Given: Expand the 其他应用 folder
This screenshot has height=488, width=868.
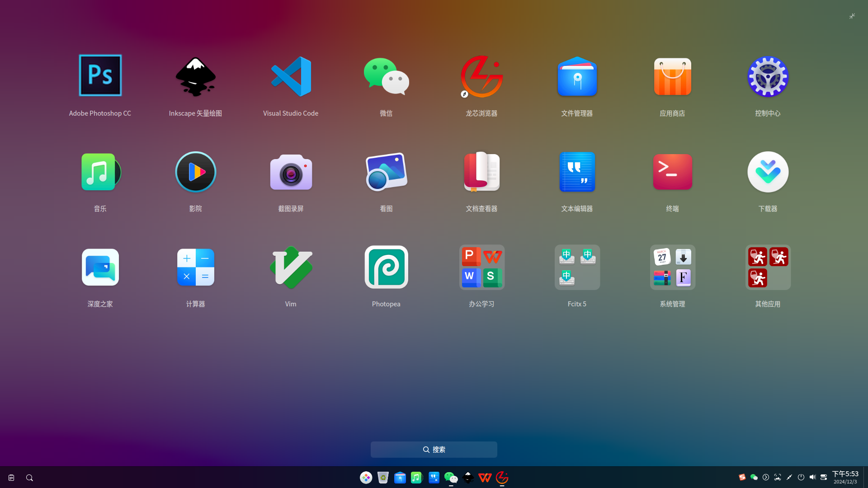Looking at the screenshot, I should [768, 267].
